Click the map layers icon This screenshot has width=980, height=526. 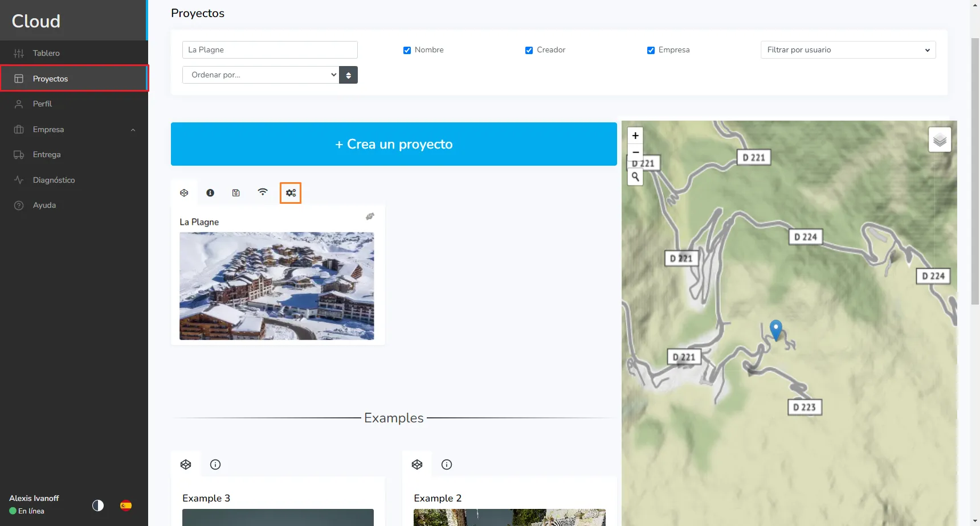(x=940, y=139)
